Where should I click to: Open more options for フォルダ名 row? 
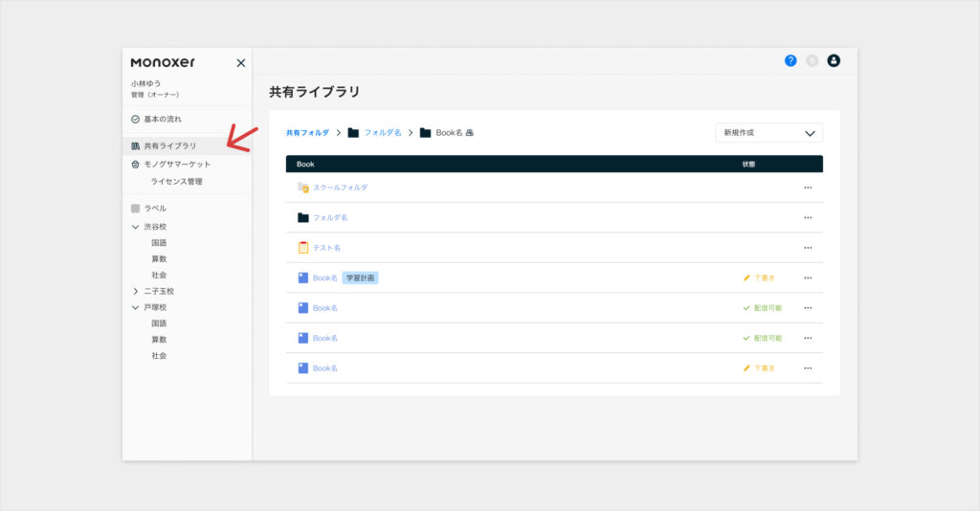pos(808,217)
